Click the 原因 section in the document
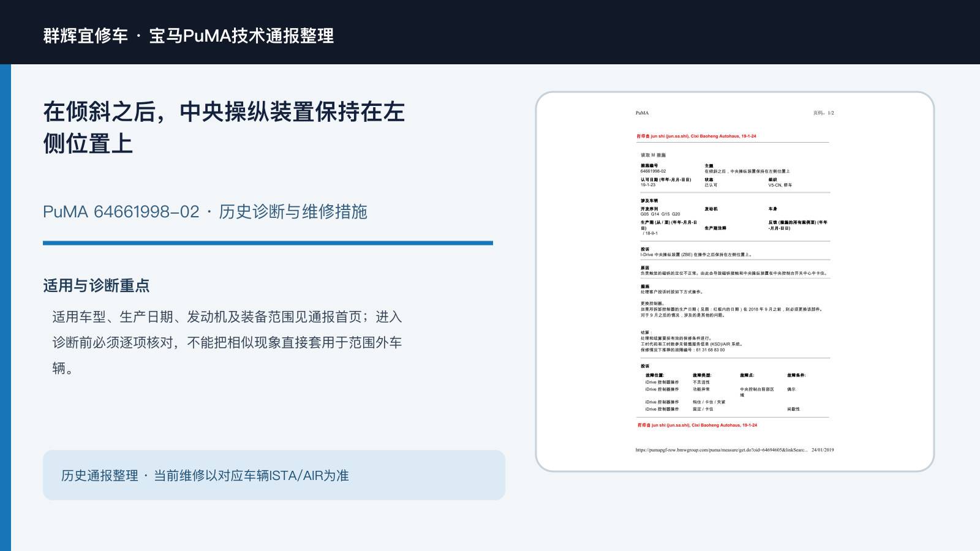The width and height of the screenshot is (980, 551). 734,271
